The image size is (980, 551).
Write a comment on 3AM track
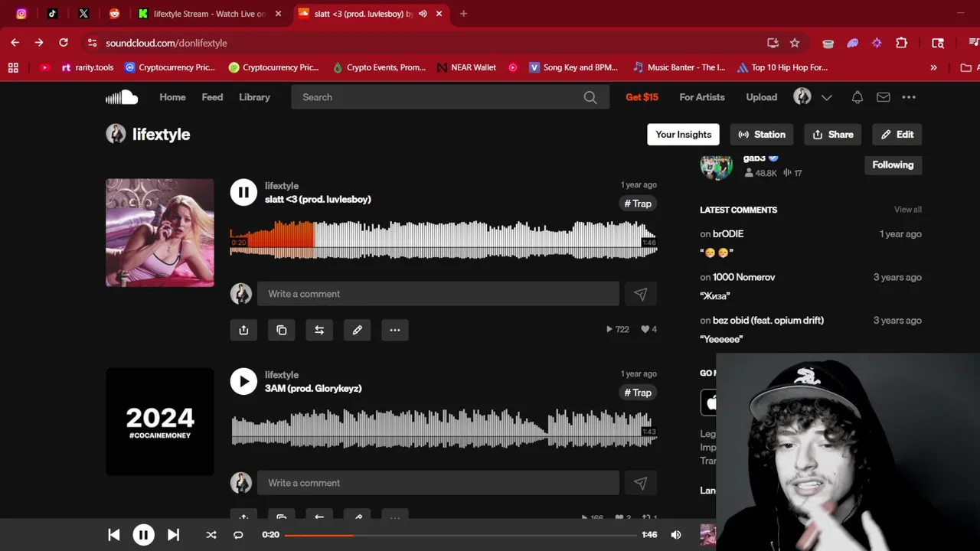[x=438, y=483]
